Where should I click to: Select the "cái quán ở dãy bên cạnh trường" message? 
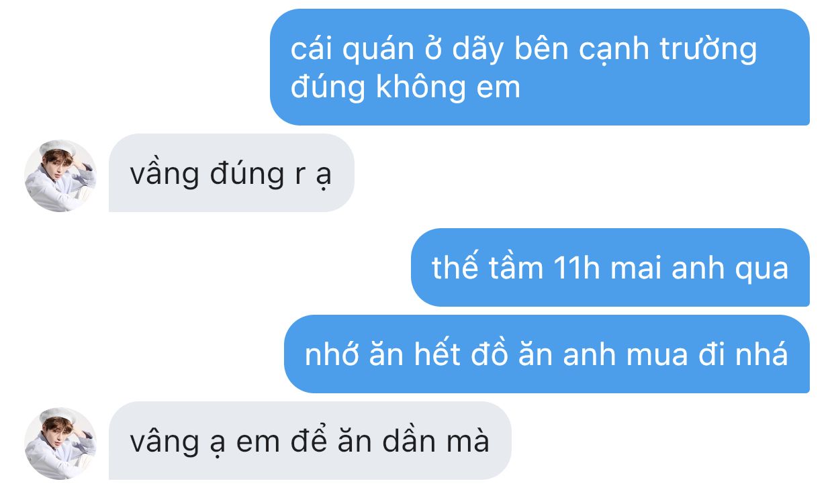click(540, 67)
